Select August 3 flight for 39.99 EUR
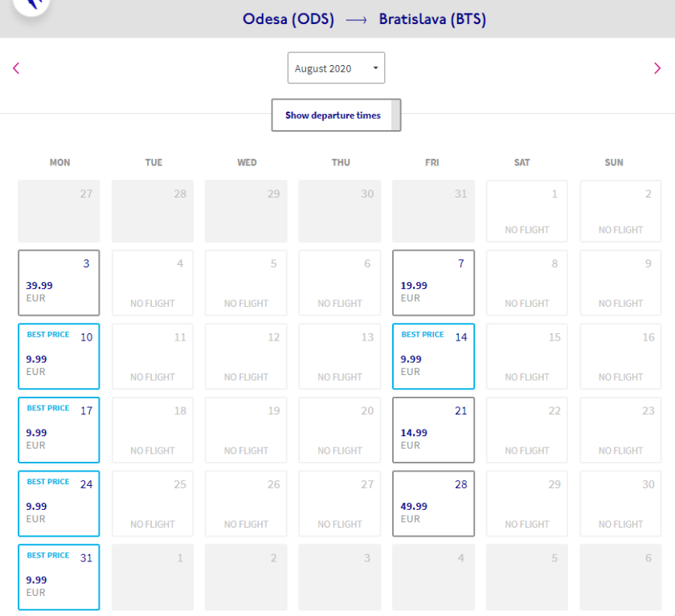 pos(59,283)
